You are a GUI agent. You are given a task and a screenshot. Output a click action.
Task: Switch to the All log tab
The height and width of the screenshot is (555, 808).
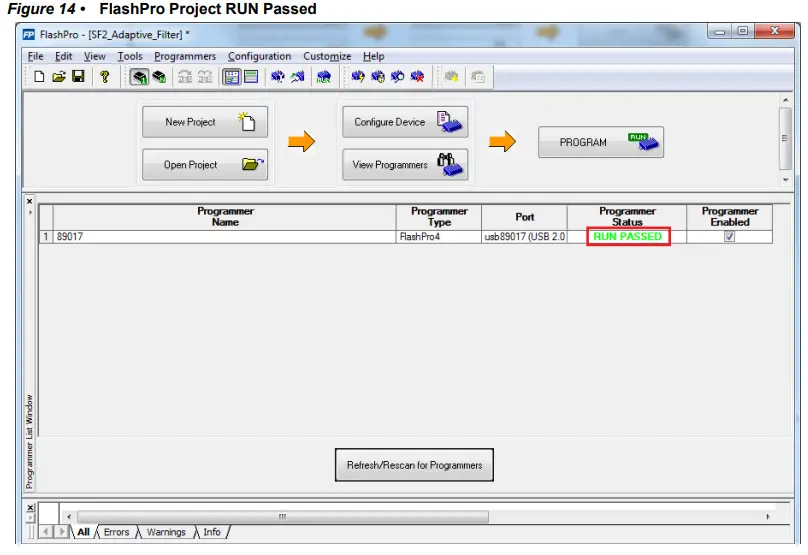point(83,532)
